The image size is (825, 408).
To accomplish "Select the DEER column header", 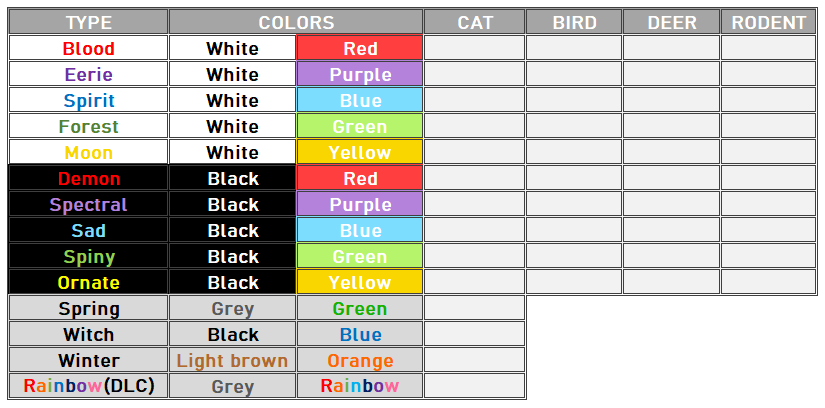I will 671,22.
